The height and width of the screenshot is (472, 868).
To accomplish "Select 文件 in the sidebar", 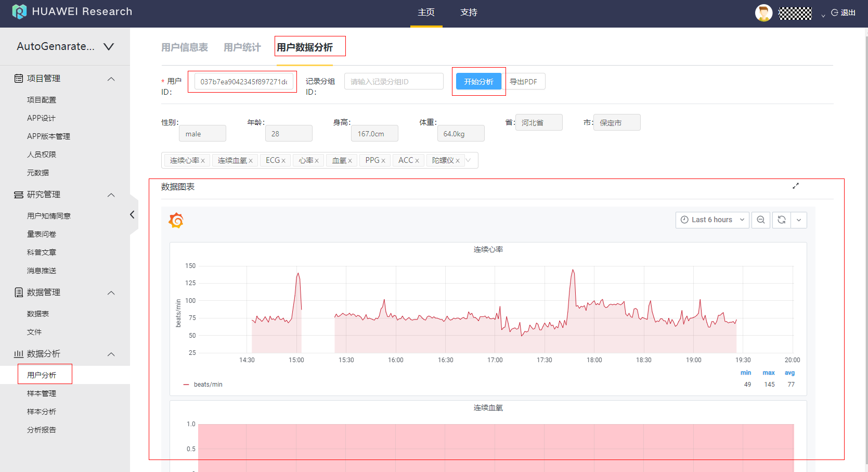I will click(x=34, y=332).
